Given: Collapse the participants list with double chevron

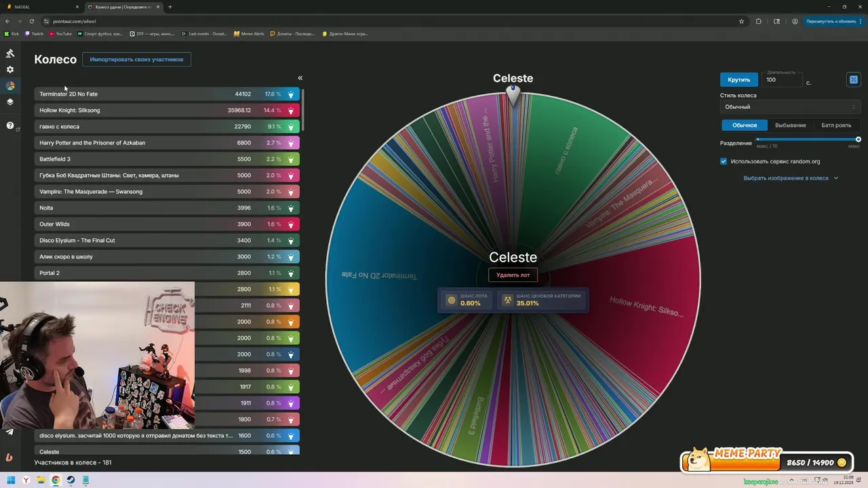Looking at the screenshot, I should click(300, 78).
